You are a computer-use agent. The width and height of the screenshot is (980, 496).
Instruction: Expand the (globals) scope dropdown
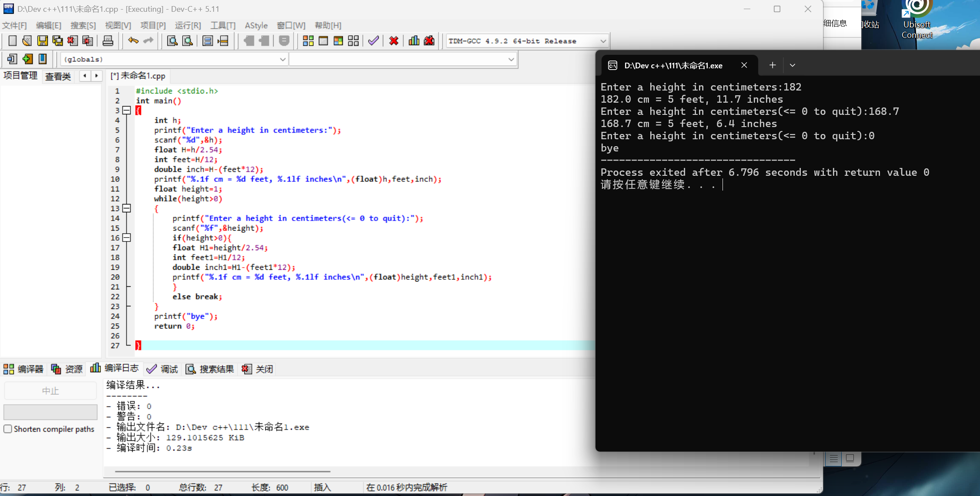tap(282, 59)
